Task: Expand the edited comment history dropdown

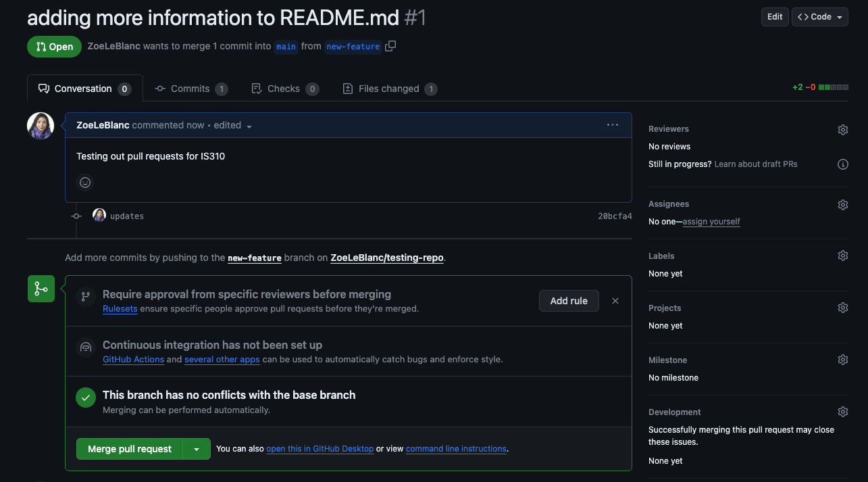Action: click(249, 126)
